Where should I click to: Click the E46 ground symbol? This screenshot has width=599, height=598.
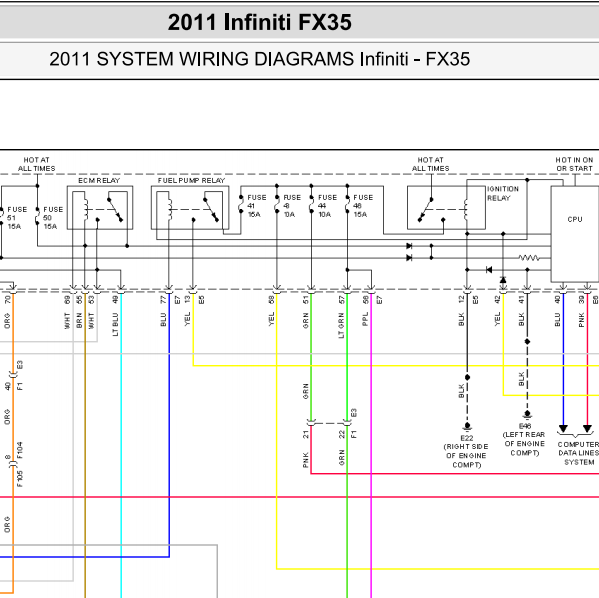click(x=527, y=415)
